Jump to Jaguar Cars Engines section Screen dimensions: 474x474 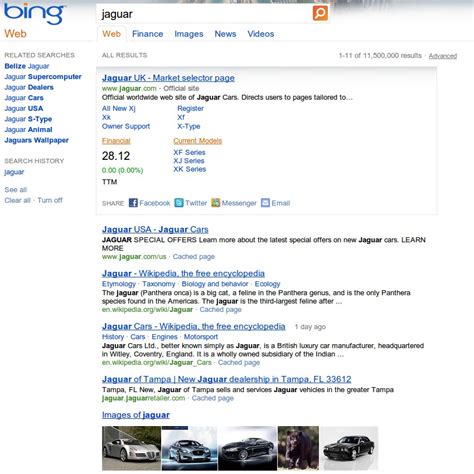click(165, 337)
